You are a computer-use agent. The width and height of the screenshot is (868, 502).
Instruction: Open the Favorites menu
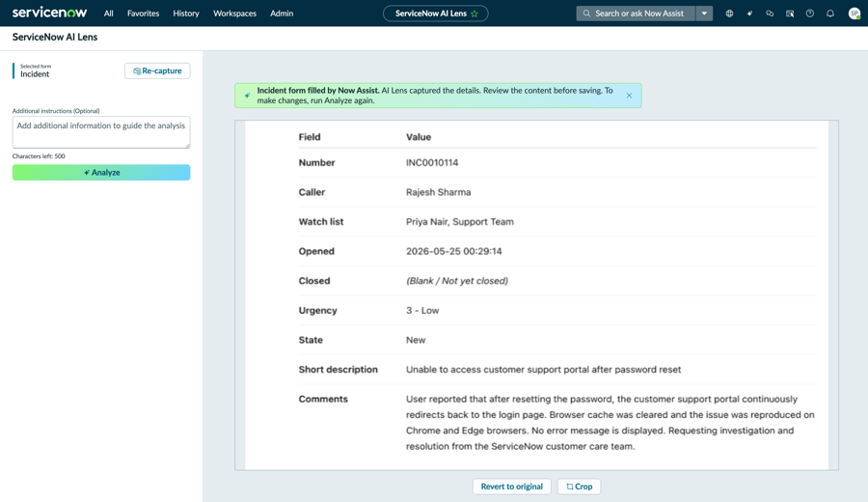pyautogui.click(x=143, y=14)
